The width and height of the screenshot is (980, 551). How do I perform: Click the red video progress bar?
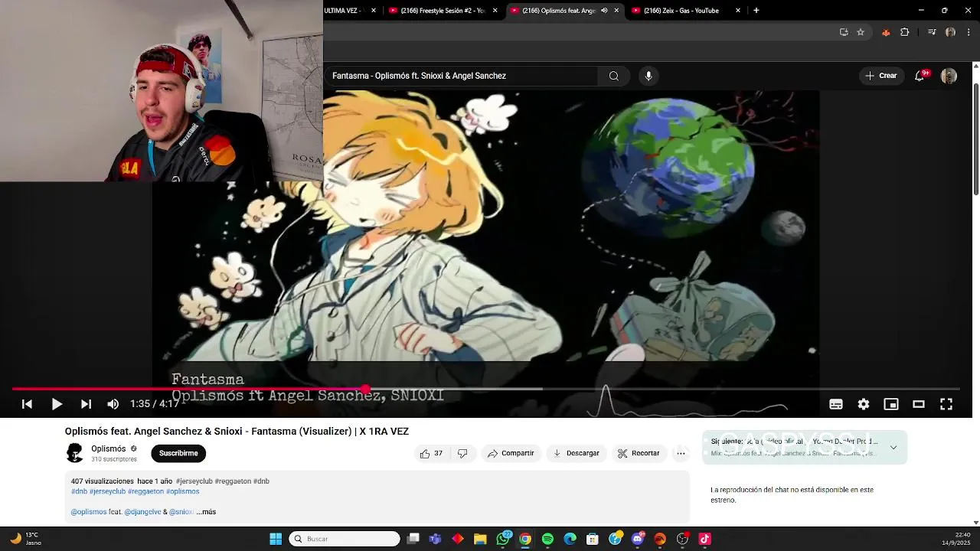click(x=485, y=389)
